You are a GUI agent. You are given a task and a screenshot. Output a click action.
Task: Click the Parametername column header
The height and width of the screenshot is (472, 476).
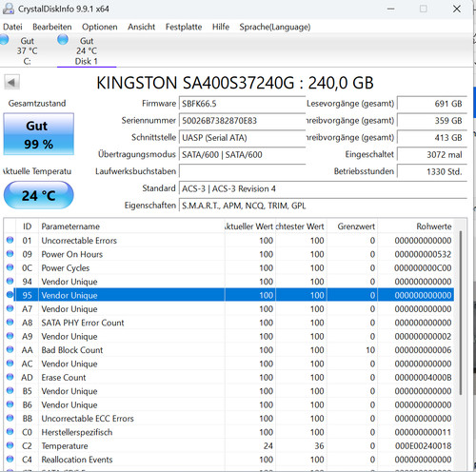131,226
